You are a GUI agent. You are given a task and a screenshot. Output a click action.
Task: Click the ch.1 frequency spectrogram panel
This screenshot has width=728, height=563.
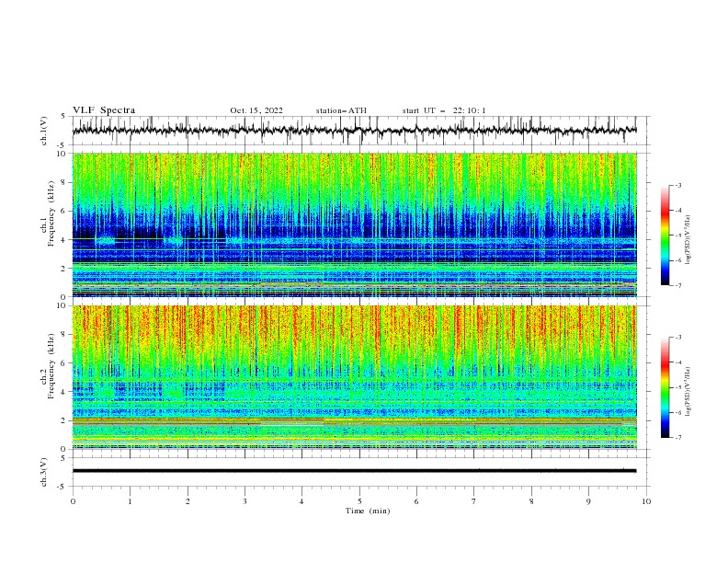coord(355,224)
